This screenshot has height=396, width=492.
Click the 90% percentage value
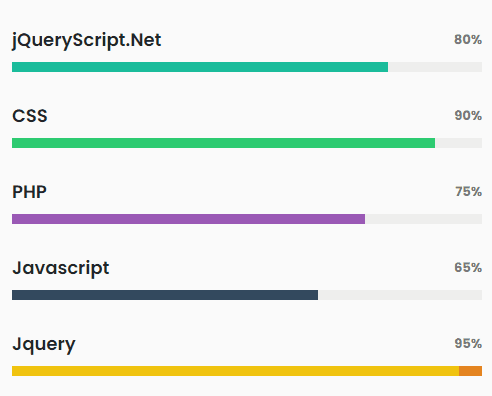click(468, 115)
